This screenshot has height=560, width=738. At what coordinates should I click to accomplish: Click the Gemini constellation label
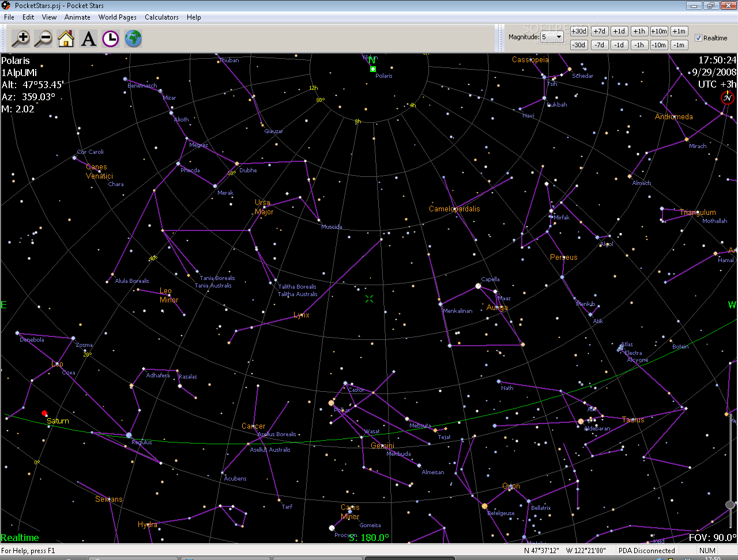pyautogui.click(x=383, y=446)
